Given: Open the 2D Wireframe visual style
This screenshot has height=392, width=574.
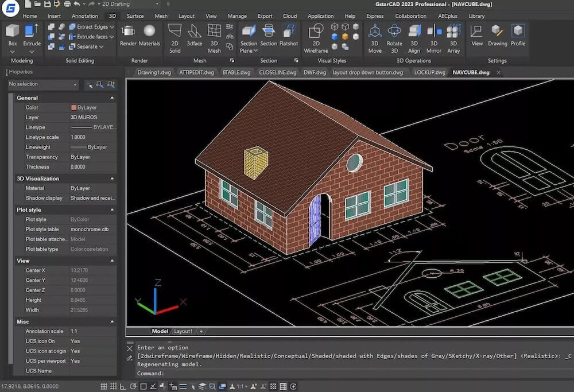Looking at the screenshot, I should tap(315, 34).
